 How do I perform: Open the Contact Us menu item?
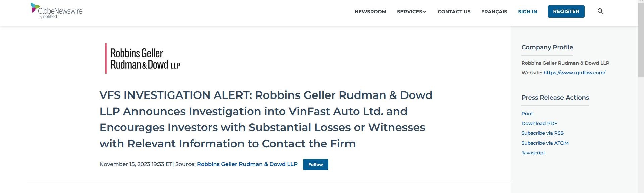454,12
